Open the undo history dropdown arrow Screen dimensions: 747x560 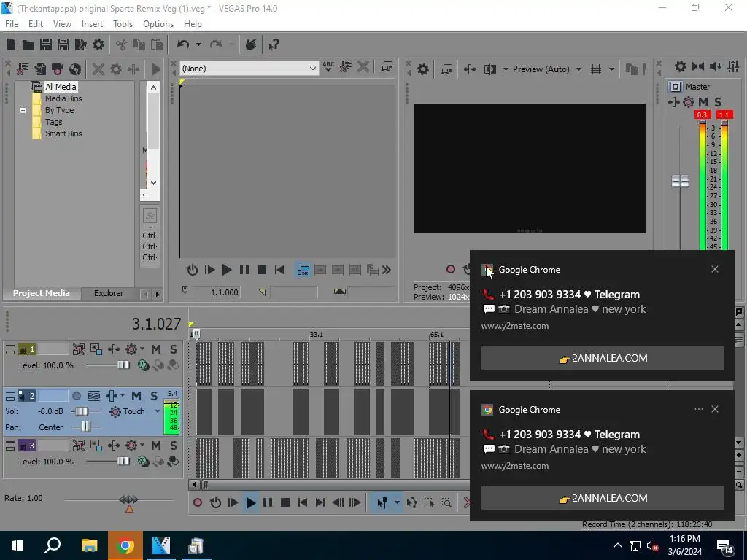coord(198,44)
